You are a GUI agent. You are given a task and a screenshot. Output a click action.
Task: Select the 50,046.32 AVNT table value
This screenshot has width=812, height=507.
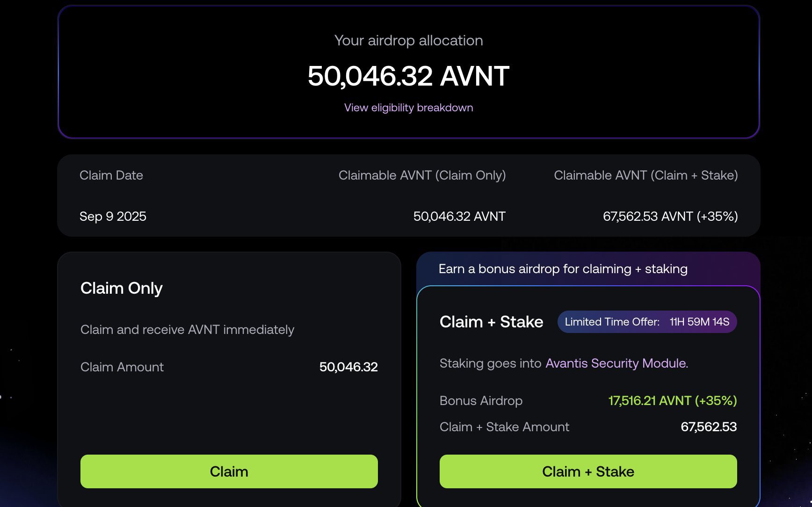(x=459, y=216)
